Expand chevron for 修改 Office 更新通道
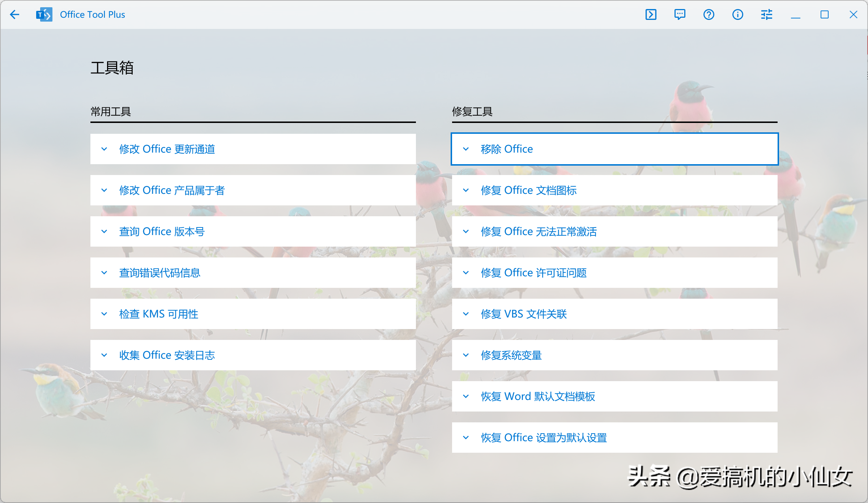868x503 pixels. pyautogui.click(x=104, y=149)
